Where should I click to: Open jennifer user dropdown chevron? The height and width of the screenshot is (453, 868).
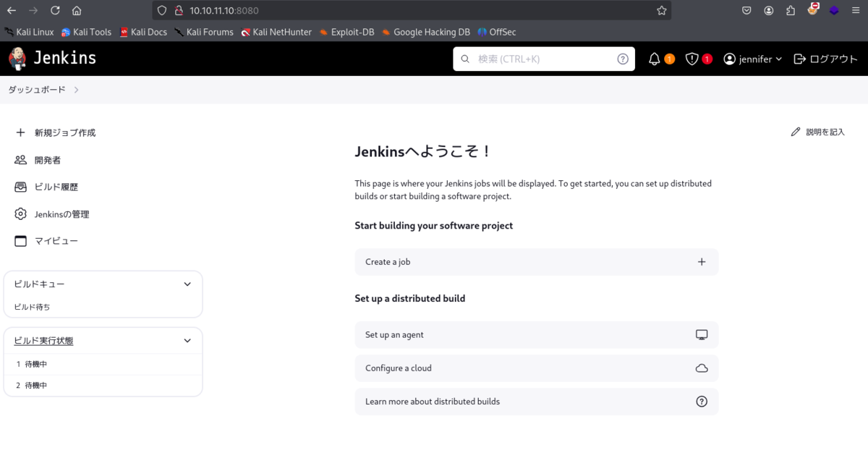(x=779, y=59)
